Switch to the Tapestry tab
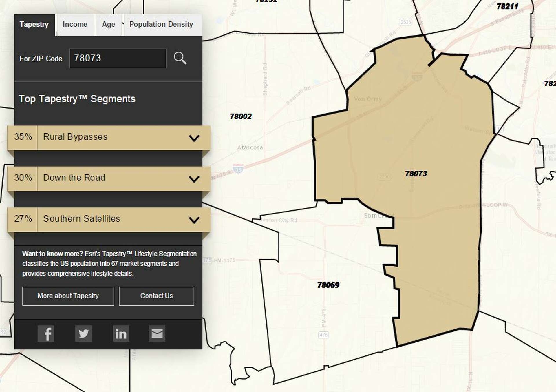This screenshot has width=556, height=392. pos(34,25)
